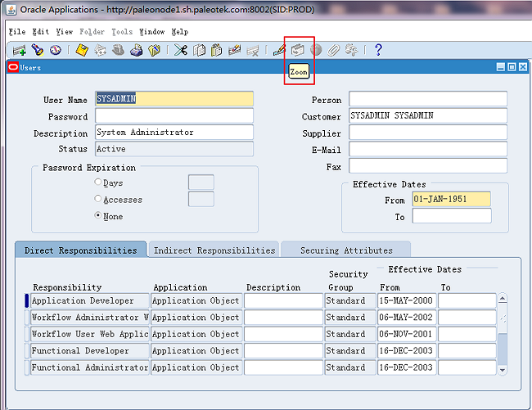
Task: Select Application Developer responsibility row
Action: click(90, 301)
